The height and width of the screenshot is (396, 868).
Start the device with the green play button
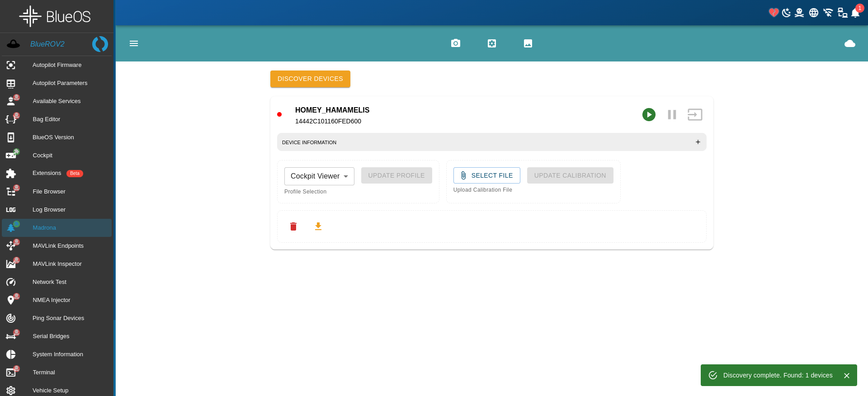(649, 115)
